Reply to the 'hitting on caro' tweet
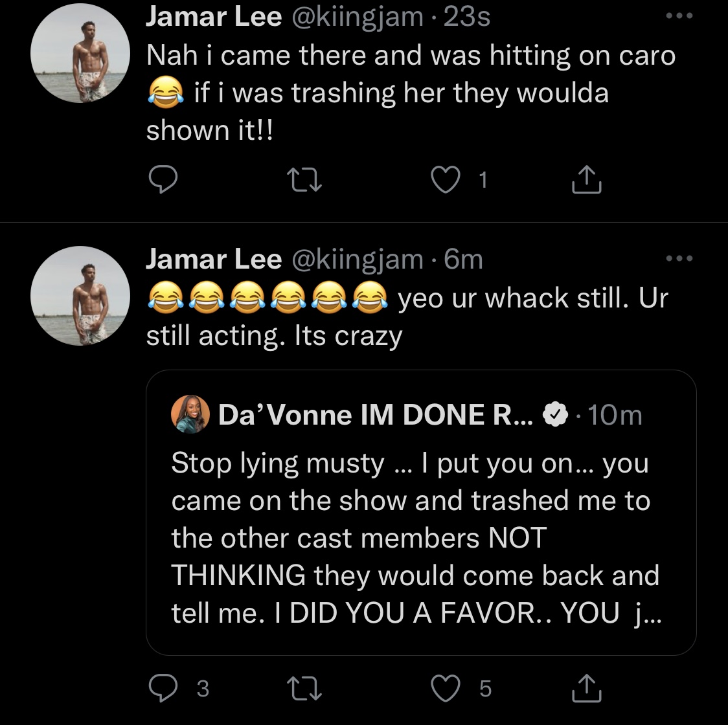The image size is (728, 725). [163, 179]
